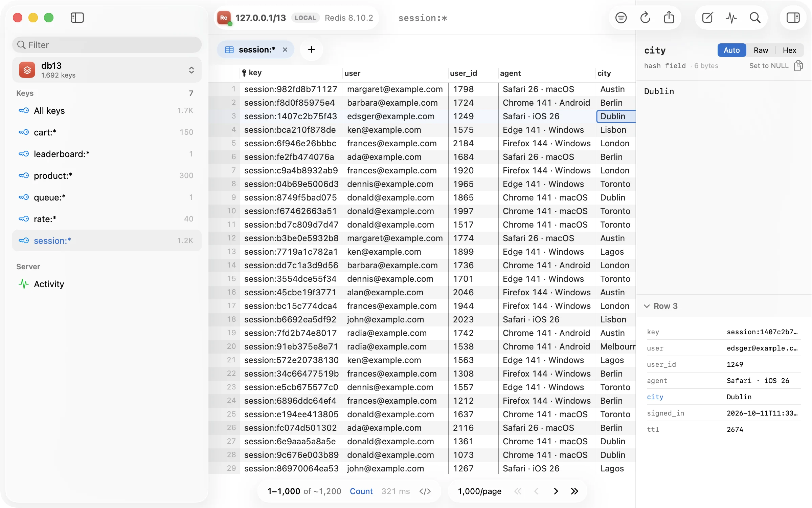Click the LOCAL connection badge
Screen dimensions: 812x508
tap(305, 18)
